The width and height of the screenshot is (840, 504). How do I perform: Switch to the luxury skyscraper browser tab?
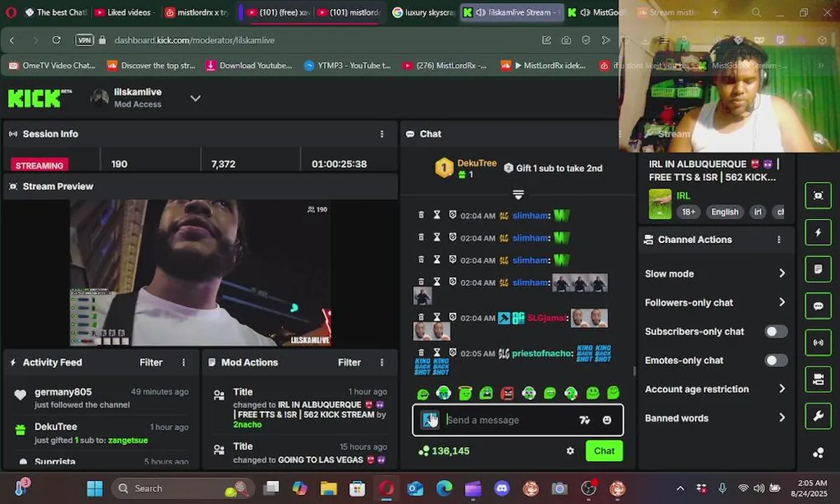[x=422, y=13]
